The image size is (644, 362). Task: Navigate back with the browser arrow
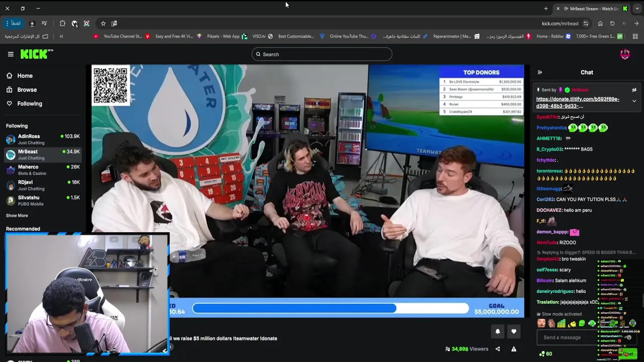[x=636, y=24]
